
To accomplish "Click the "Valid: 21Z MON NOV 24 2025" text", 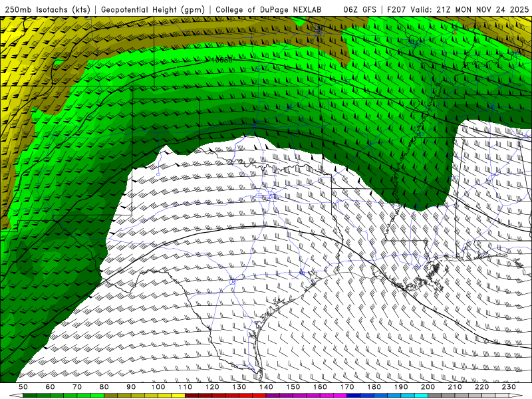I will tap(469, 10).
